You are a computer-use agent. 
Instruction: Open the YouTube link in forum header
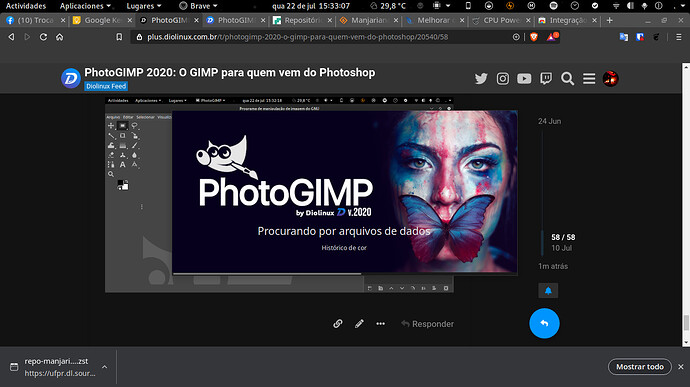(524, 78)
